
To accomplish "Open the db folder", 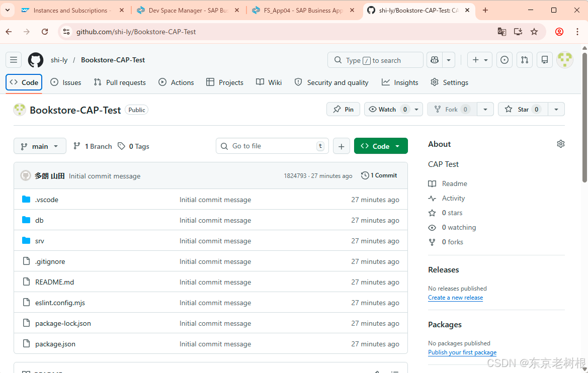I will click(39, 220).
